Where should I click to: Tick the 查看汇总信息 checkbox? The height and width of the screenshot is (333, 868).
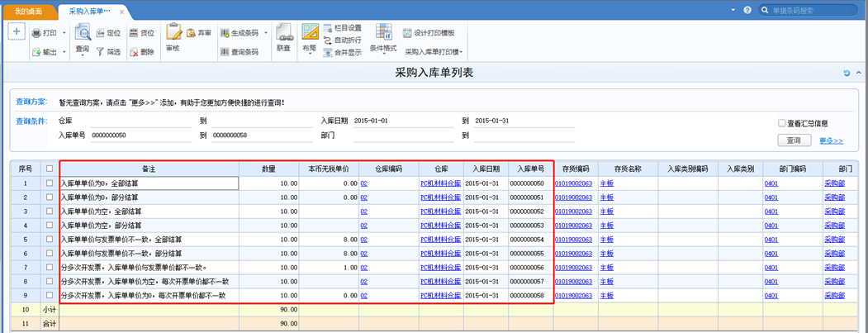[x=781, y=123]
